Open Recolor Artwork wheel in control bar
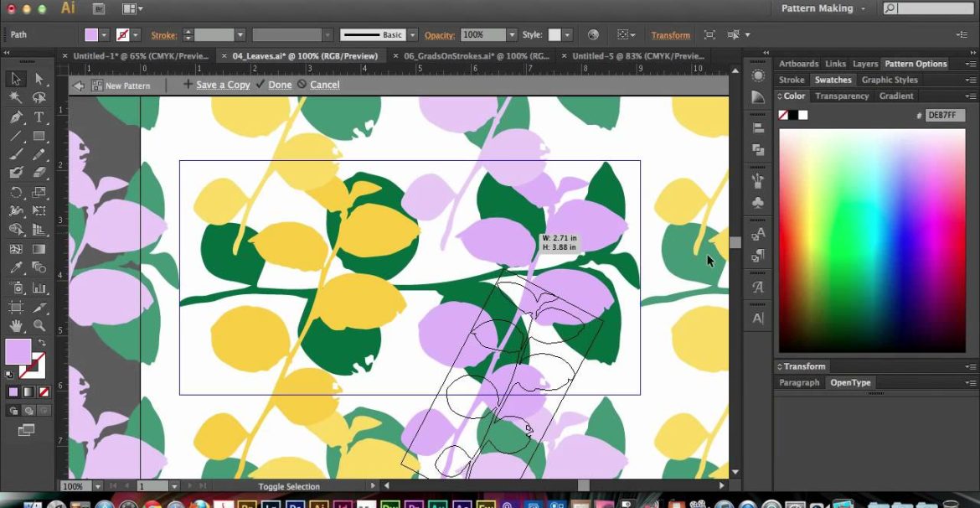Image resolution: width=980 pixels, height=508 pixels. (x=593, y=34)
